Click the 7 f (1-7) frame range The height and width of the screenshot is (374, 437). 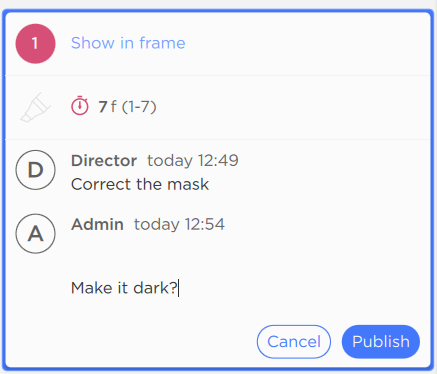coord(127,107)
